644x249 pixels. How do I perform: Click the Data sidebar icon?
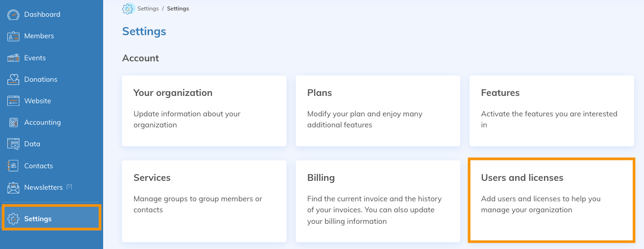(x=14, y=144)
